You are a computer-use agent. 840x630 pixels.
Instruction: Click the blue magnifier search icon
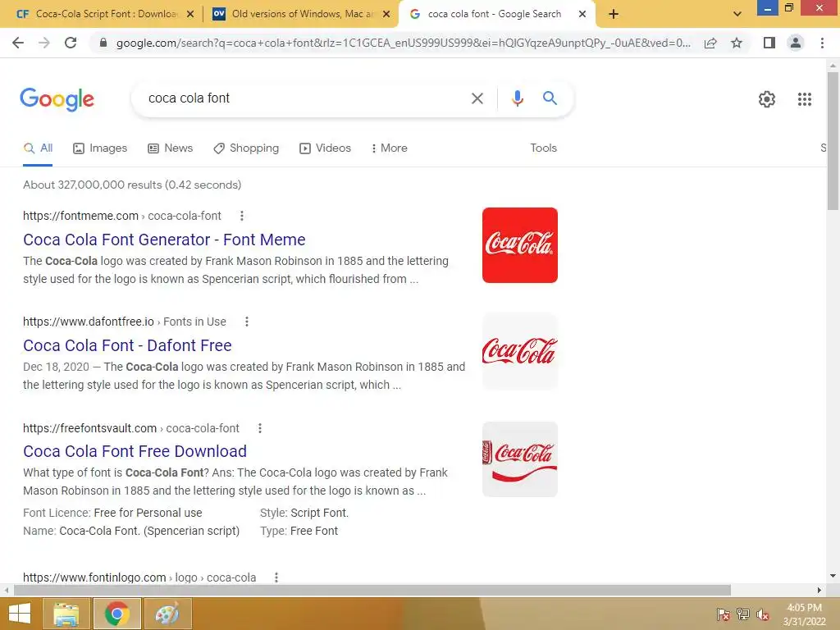(550, 98)
